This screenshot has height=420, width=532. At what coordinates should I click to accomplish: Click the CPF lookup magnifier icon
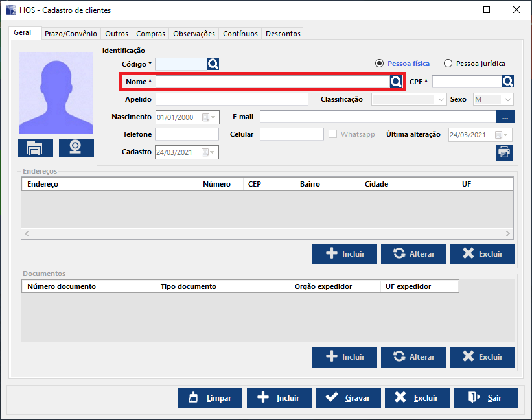tap(508, 81)
